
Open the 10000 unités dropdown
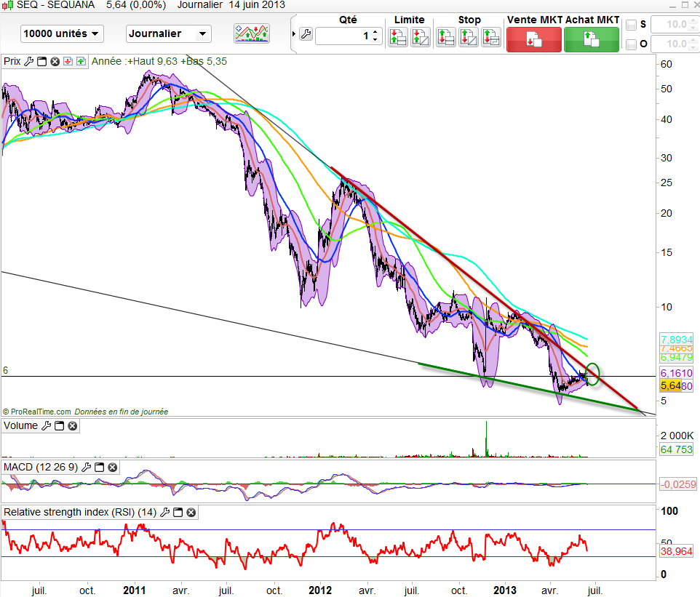coord(62,33)
